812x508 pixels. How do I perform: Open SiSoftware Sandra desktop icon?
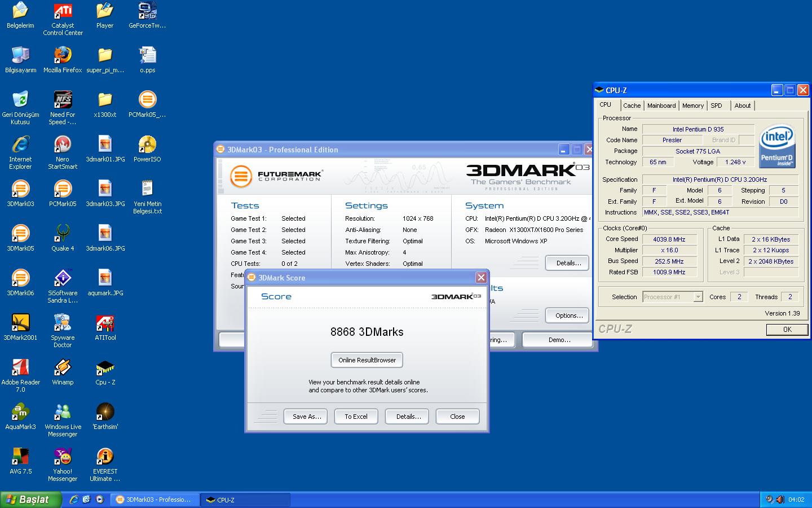click(x=63, y=286)
